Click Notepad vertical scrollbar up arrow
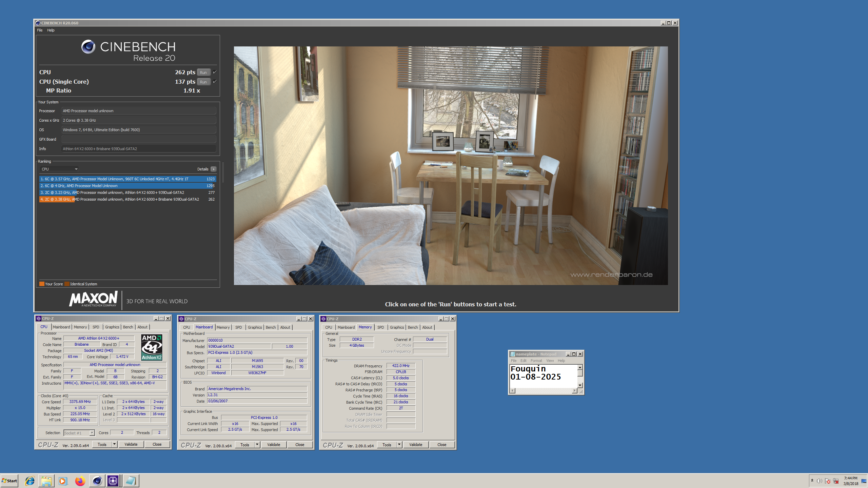Image resolution: width=868 pixels, height=488 pixels. (x=580, y=367)
